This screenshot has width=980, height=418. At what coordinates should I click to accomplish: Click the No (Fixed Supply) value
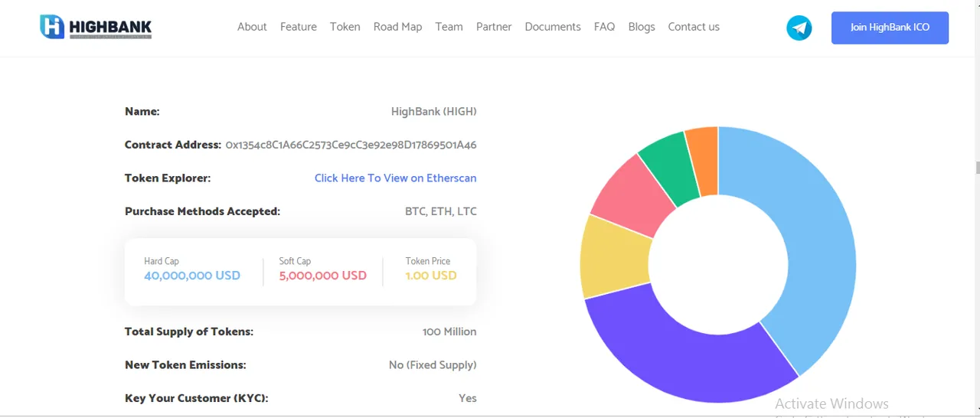point(433,365)
